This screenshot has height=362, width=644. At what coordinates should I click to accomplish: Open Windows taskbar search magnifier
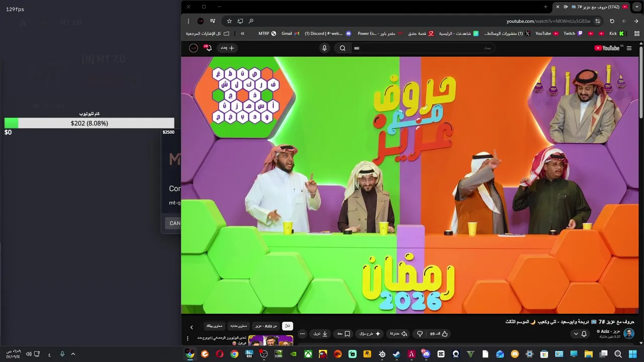[618, 354]
